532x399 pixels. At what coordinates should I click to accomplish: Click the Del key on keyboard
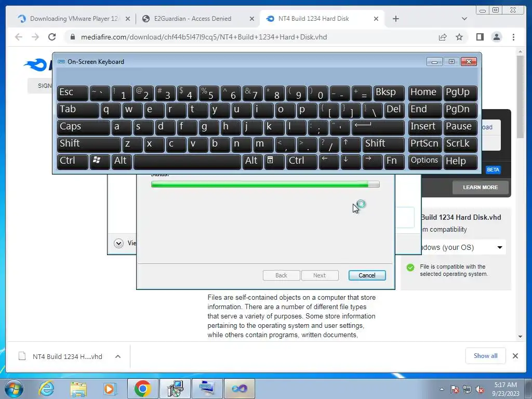(394, 110)
